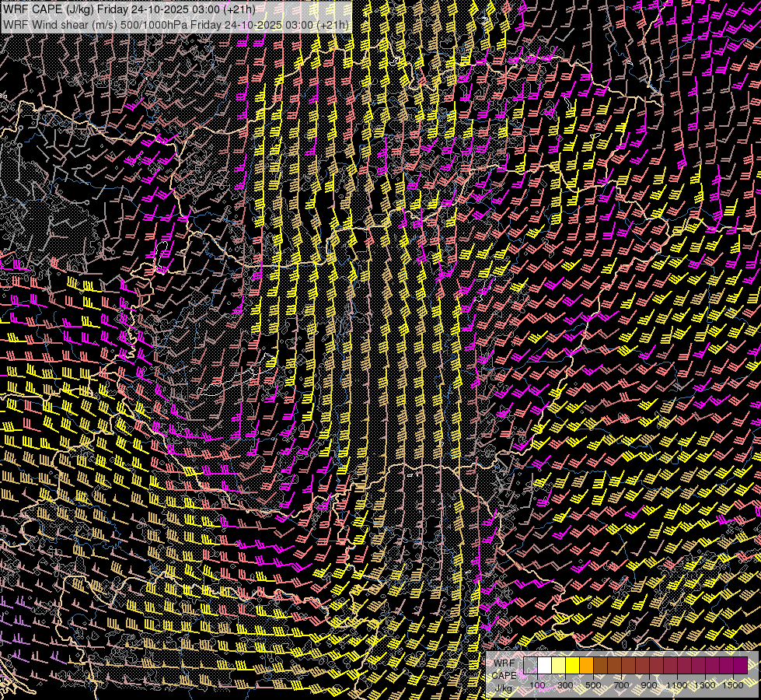The width and height of the screenshot is (761, 700).
Task: Select the 900 legend scale label
Action: 649,685
